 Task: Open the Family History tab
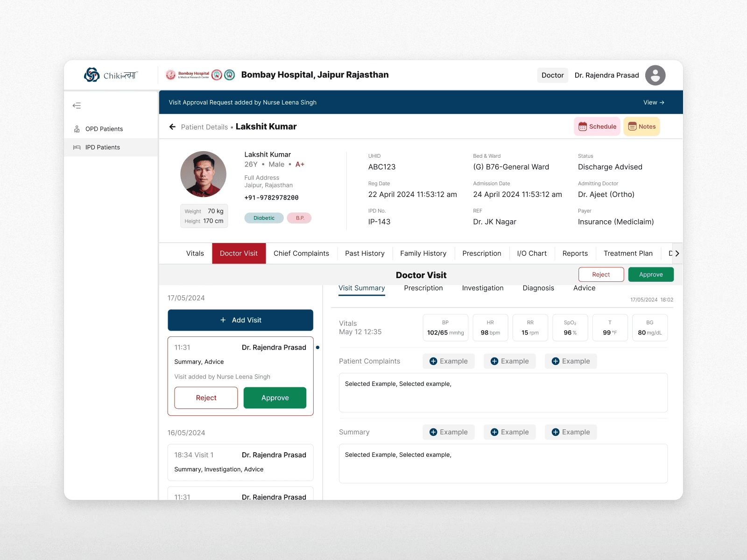click(423, 253)
